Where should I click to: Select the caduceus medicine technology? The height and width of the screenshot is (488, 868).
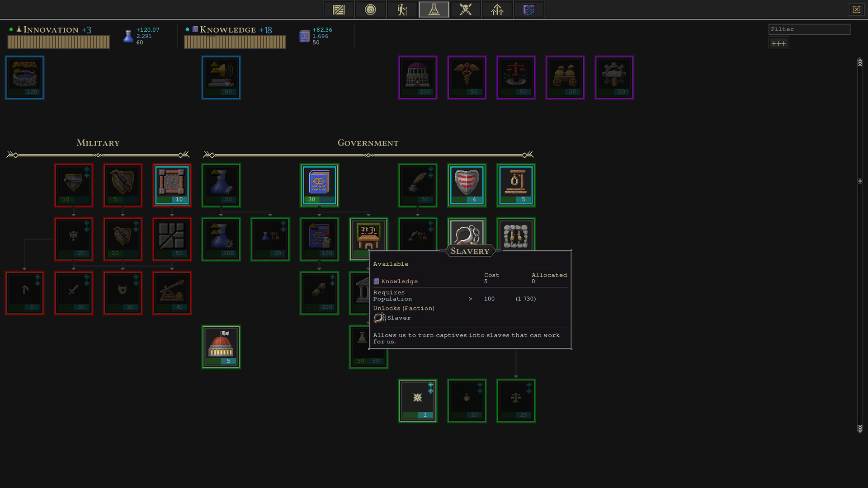pos(467,77)
